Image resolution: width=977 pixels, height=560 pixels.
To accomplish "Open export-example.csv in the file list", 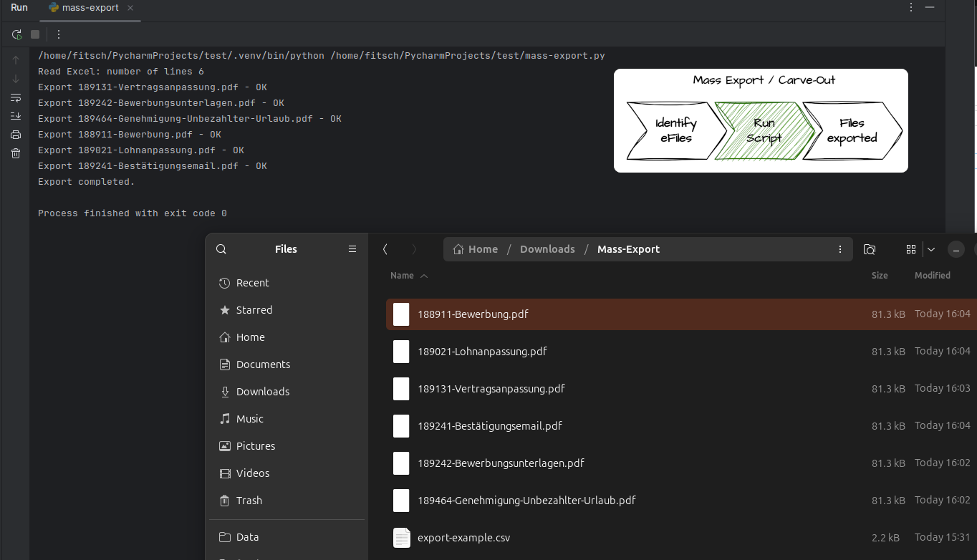I will [463, 537].
